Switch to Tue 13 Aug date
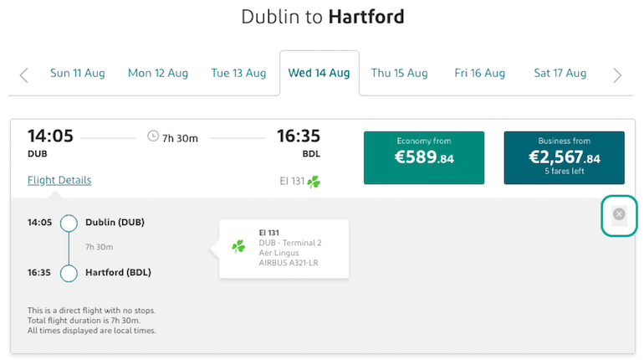The width and height of the screenshot is (644, 360). 238,73
